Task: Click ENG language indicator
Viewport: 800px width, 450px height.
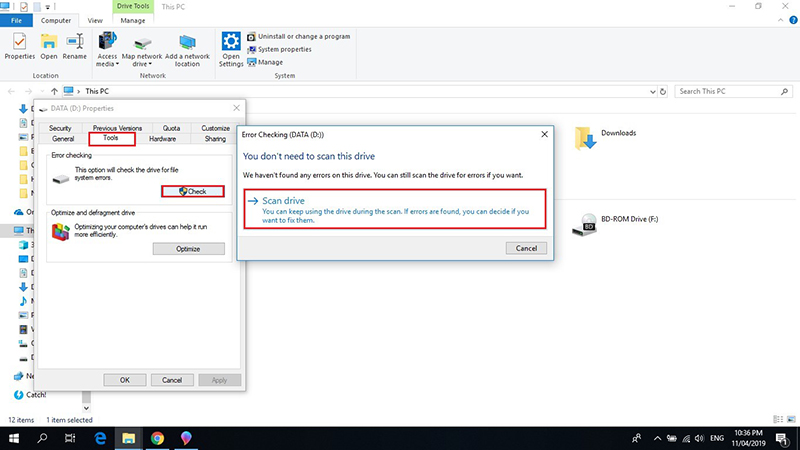Action: pyautogui.click(x=717, y=438)
